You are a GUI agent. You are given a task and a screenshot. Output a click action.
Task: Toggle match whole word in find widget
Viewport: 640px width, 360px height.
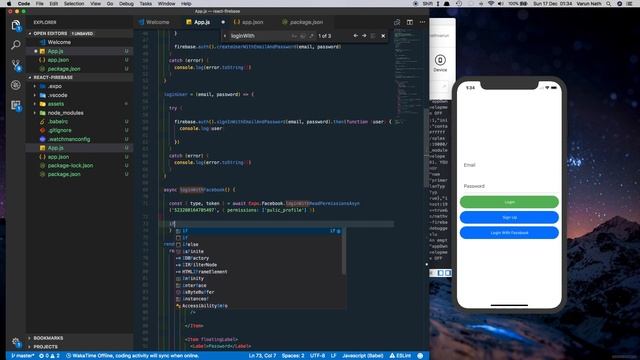click(302, 36)
